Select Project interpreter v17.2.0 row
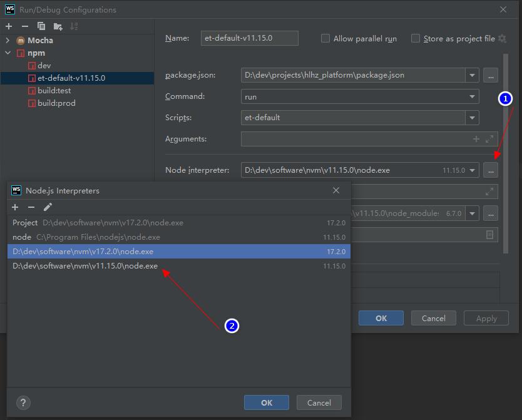This screenshot has height=420, width=522. pyautogui.click(x=179, y=223)
